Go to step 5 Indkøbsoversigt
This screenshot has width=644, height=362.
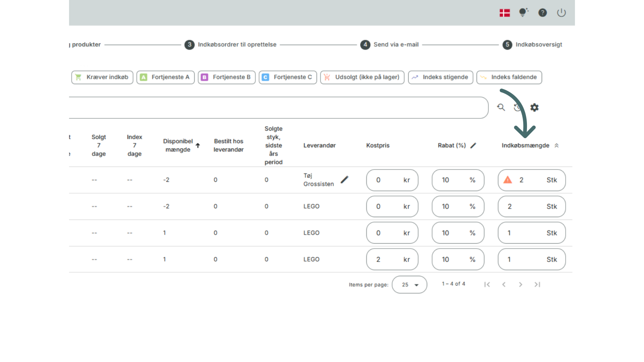coord(532,45)
